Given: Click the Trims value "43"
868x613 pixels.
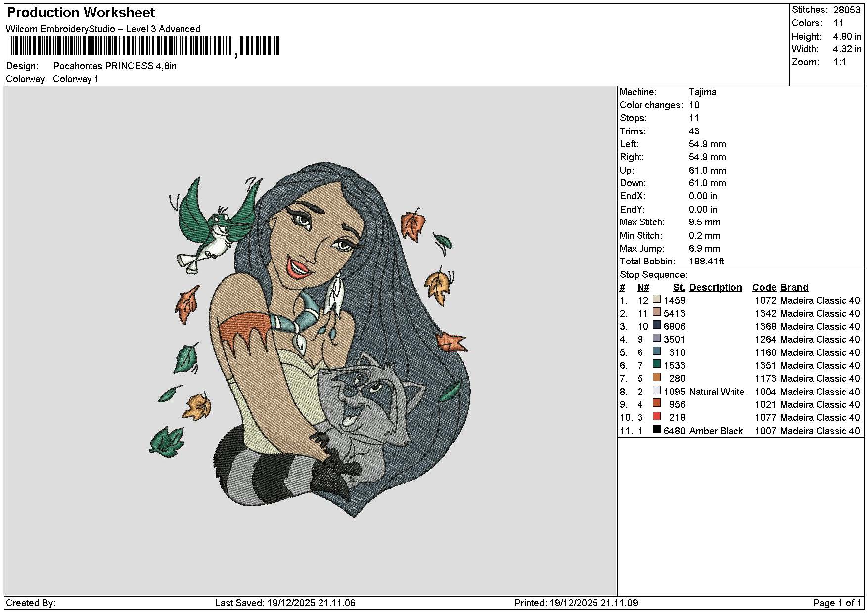Looking at the screenshot, I should tap(694, 131).
